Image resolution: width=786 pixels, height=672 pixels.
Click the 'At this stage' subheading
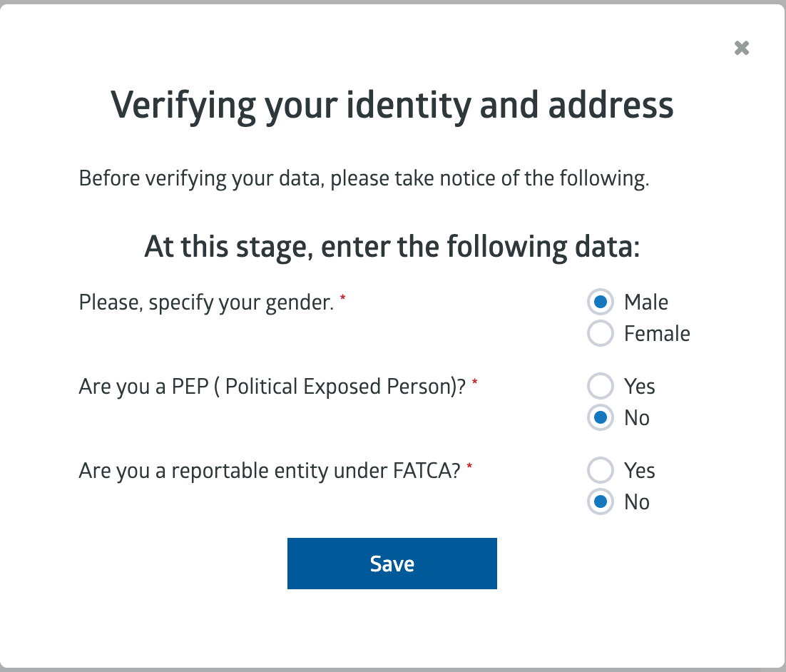392,247
